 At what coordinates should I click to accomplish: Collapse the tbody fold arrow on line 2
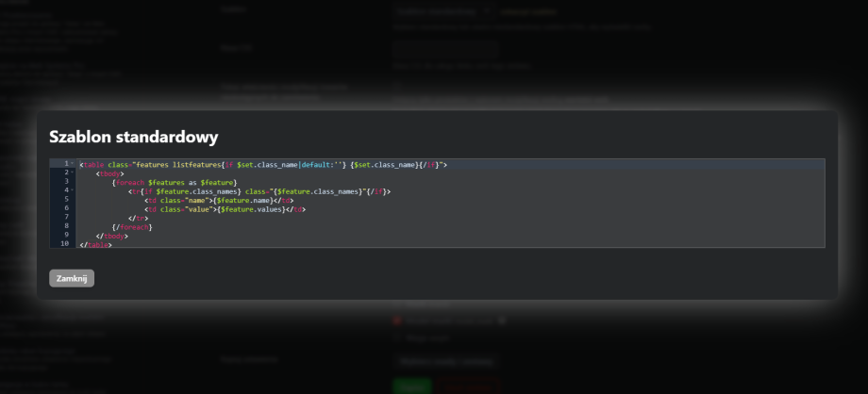click(72, 172)
